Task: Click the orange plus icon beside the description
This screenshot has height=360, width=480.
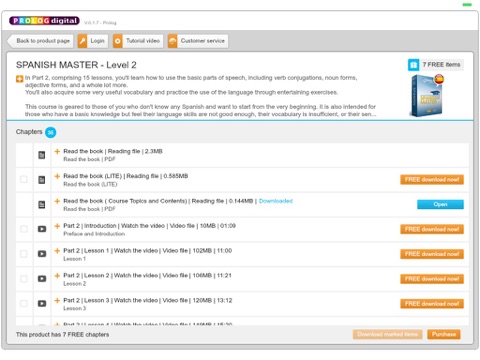Action: click(19, 79)
